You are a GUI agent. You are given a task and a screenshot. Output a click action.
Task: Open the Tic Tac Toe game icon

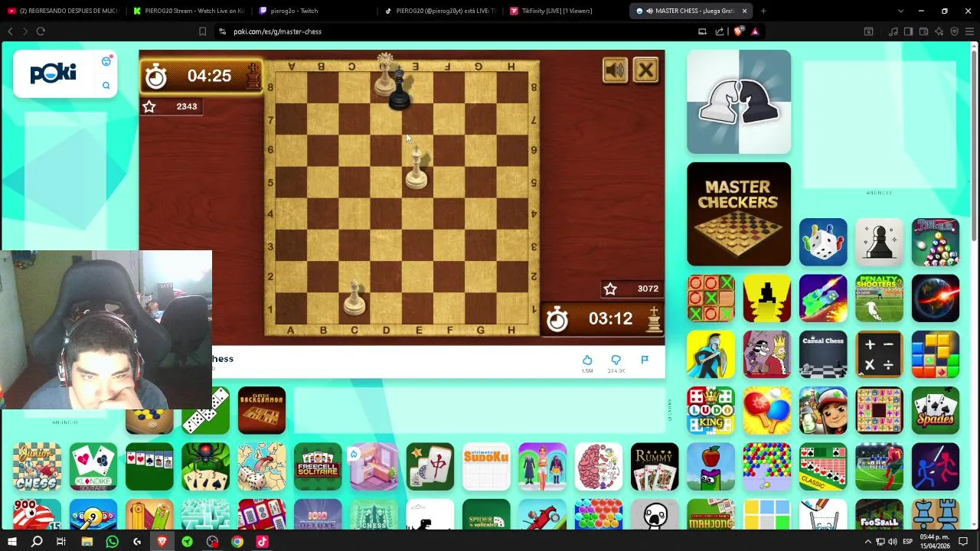[x=710, y=298]
